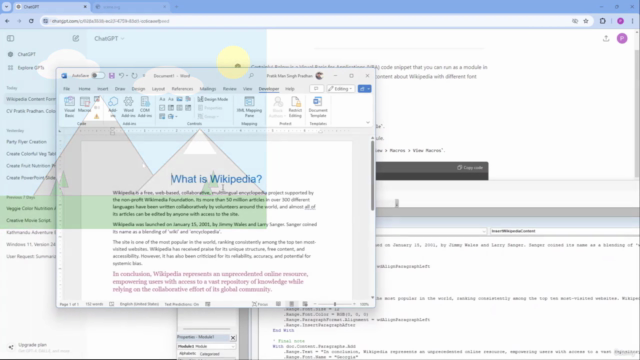The height and width of the screenshot is (360, 640).
Task: Click Restrict Editing in Protect group
Action: pos(295,107)
